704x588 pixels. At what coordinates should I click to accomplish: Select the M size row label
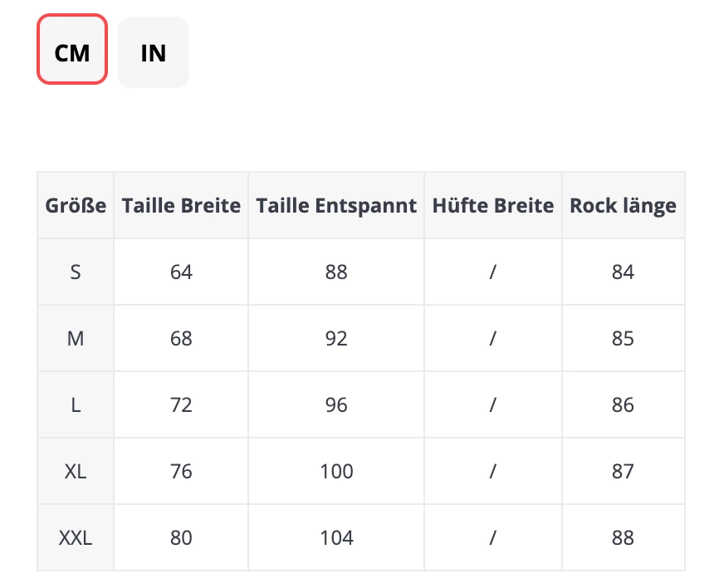pos(76,339)
